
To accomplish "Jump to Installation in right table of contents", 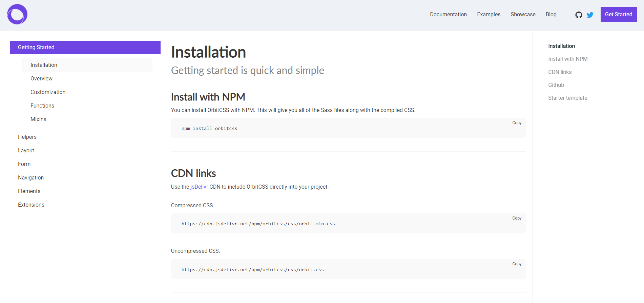I will (x=561, y=46).
